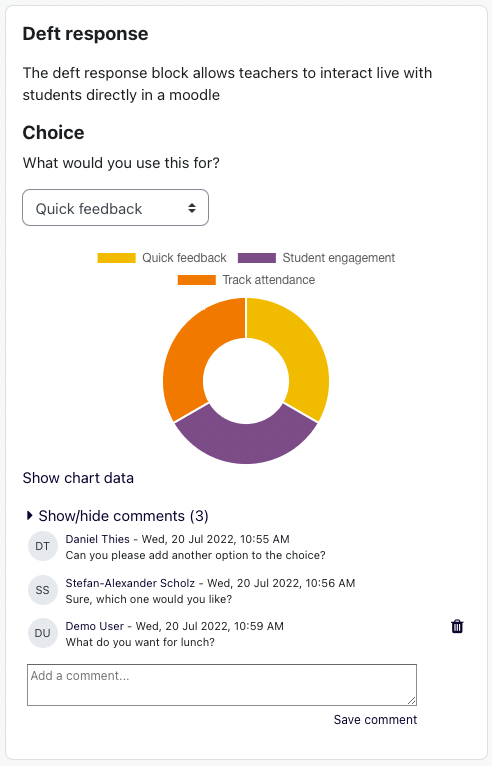Open Stefan-Alexander Scholz profile link
492x766 pixels.
[x=130, y=583]
